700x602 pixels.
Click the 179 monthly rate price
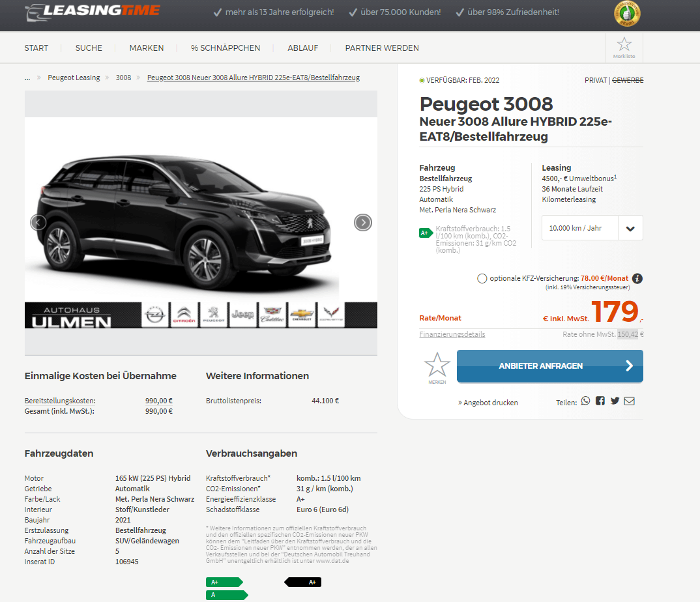(x=615, y=311)
